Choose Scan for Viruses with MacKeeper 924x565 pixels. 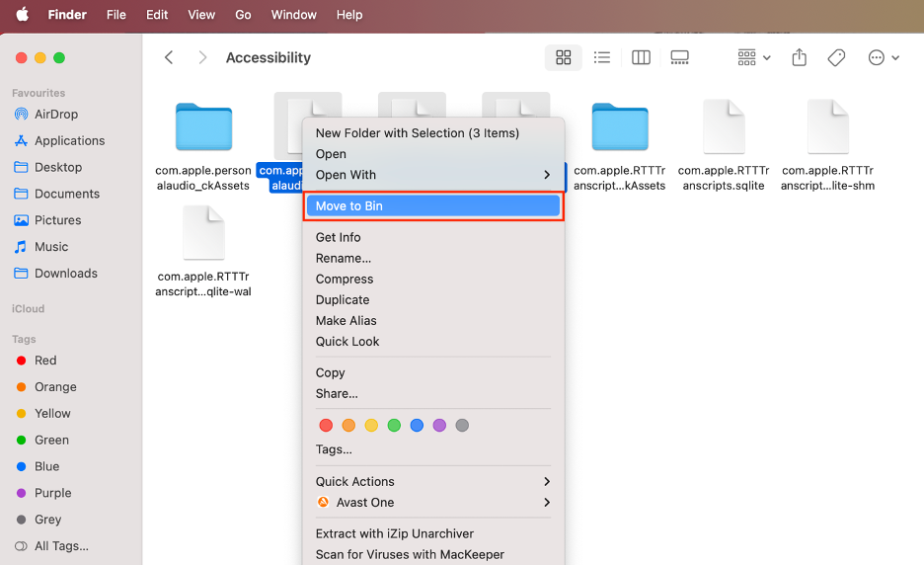[x=433, y=554]
